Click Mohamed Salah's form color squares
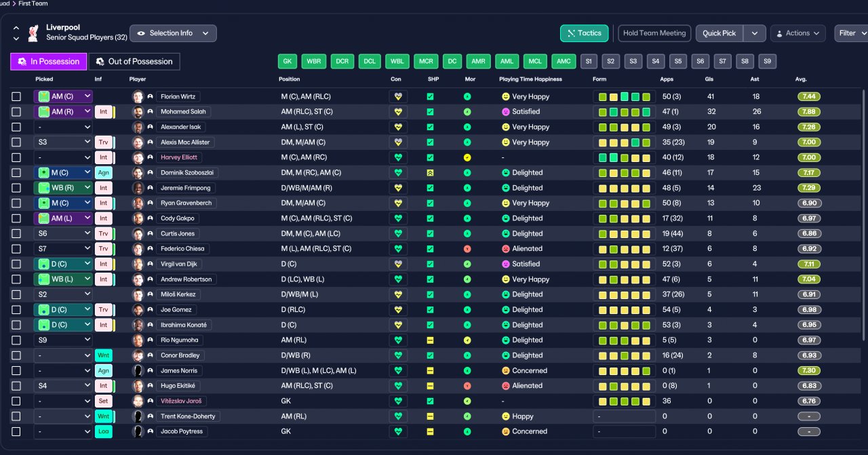Screen dimensions: 868x455 624,112
